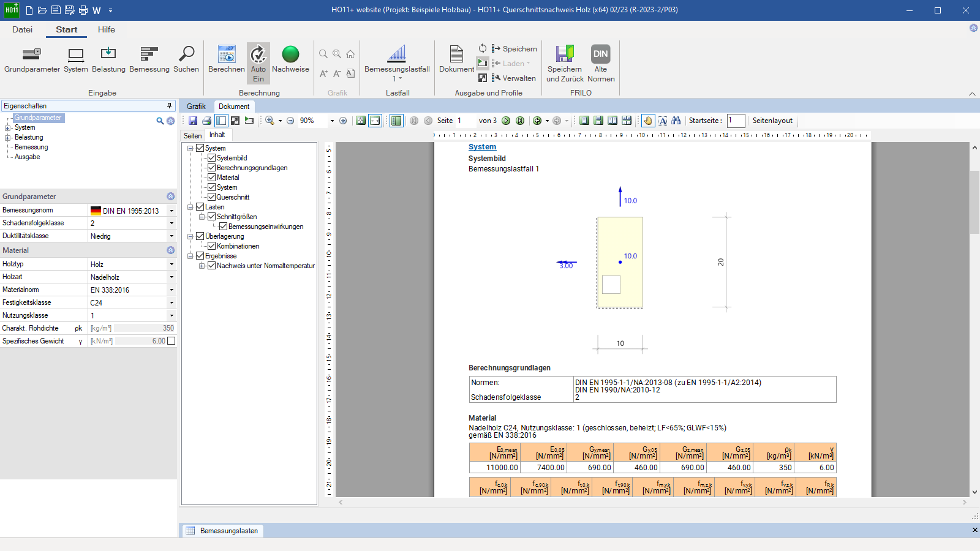Click the printer icon in document toolbar
The height and width of the screenshot is (551, 980).
pos(207,121)
